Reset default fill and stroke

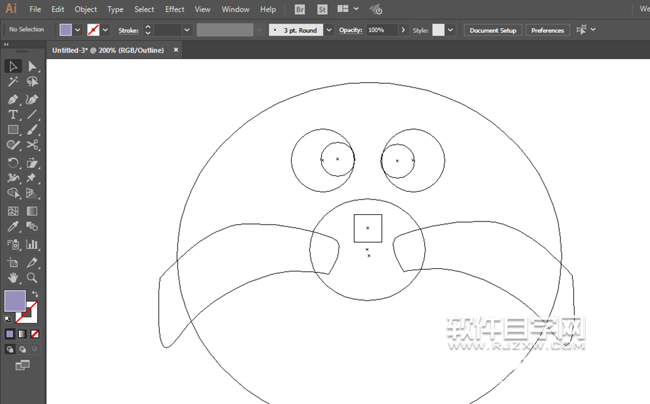coord(9,318)
